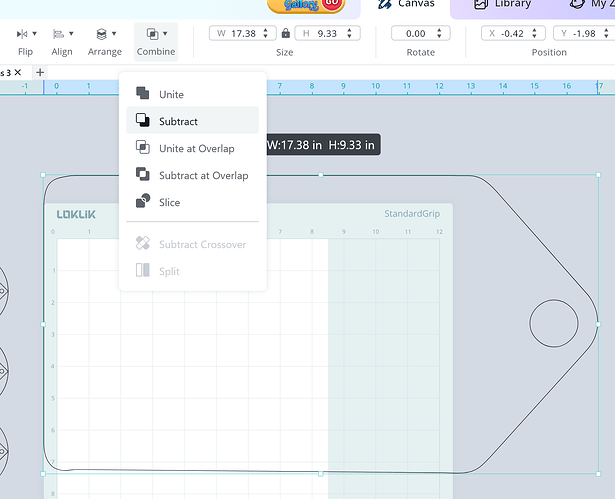This screenshot has height=499, width=615.
Task: Click the Rotate value field
Action: point(415,33)
